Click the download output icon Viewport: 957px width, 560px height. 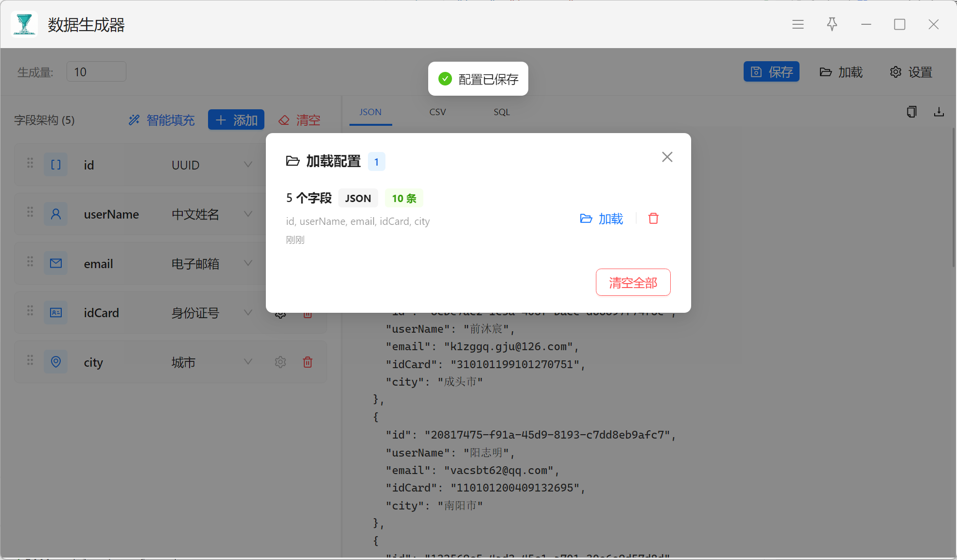click(939, 112)
